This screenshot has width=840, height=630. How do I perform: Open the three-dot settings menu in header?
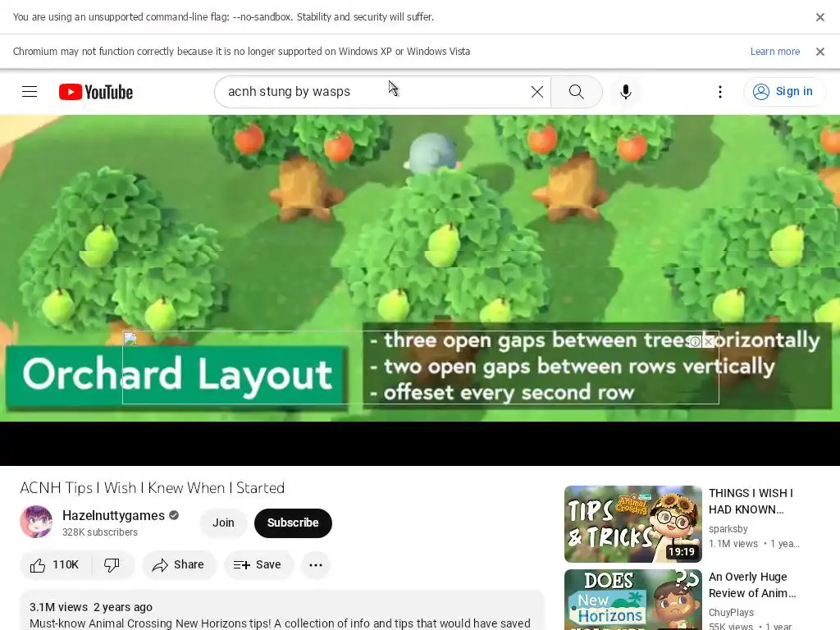coord(720,92)
